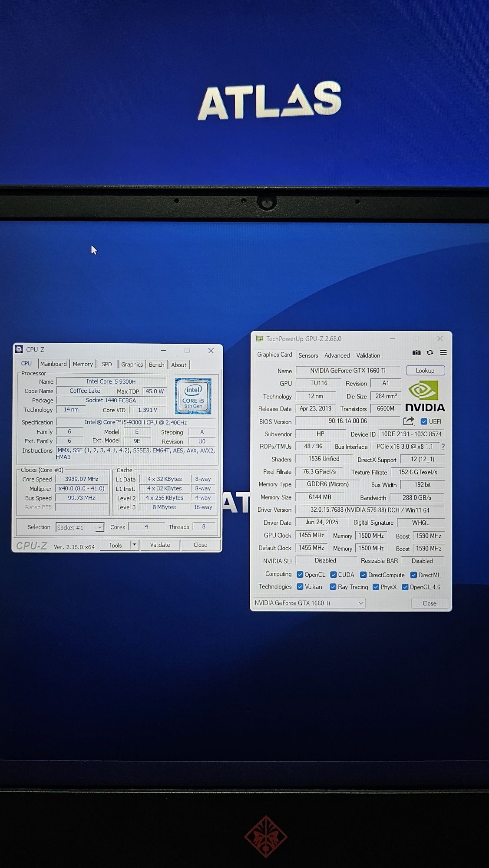
Task: Click the CPU-Z Tools button
Action: click(x=115, y=545)
